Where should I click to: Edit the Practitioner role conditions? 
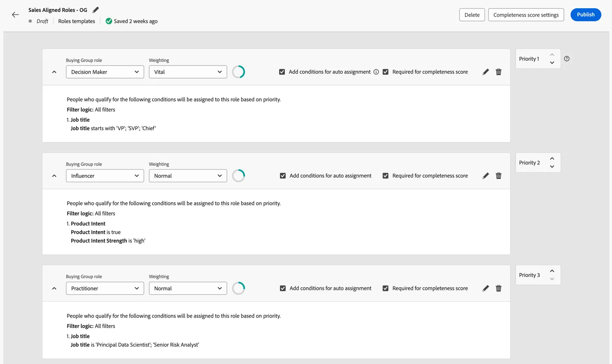tap(485, 288)
